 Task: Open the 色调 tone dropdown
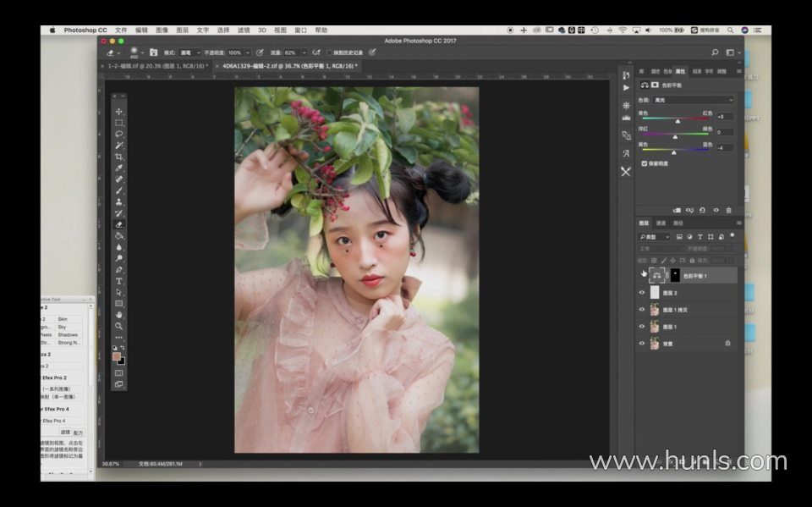click(694, 100)
